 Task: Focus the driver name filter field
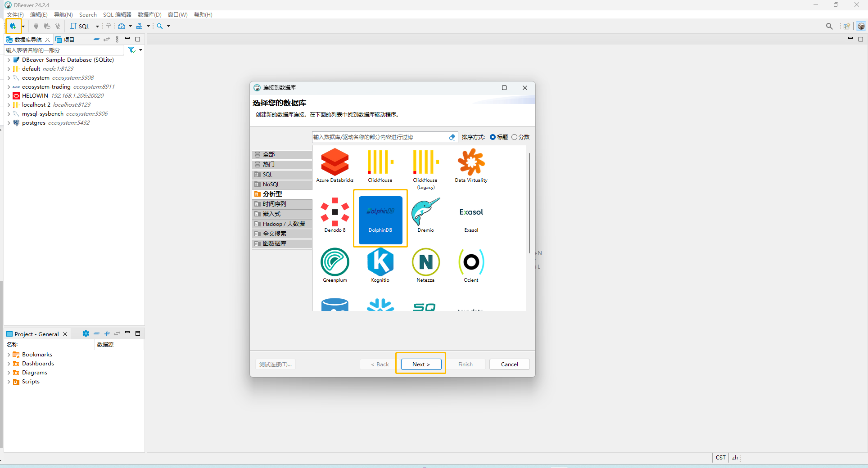click(x=380, y=137)
